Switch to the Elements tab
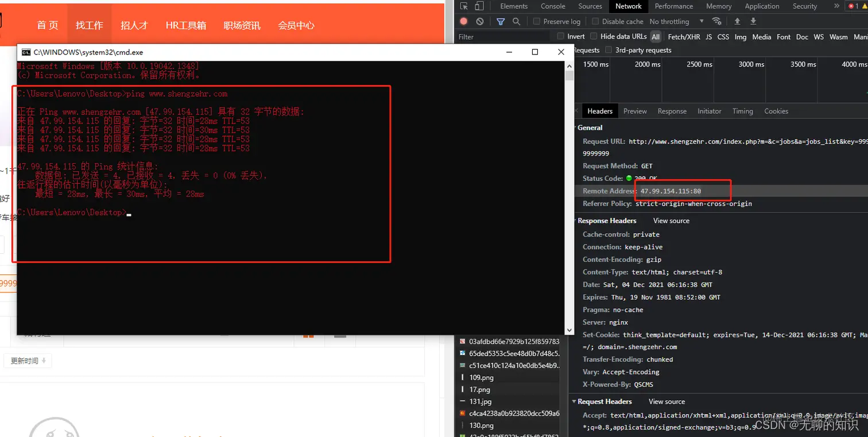The height and width of the screenshot is (437, 868). point(514,6)
